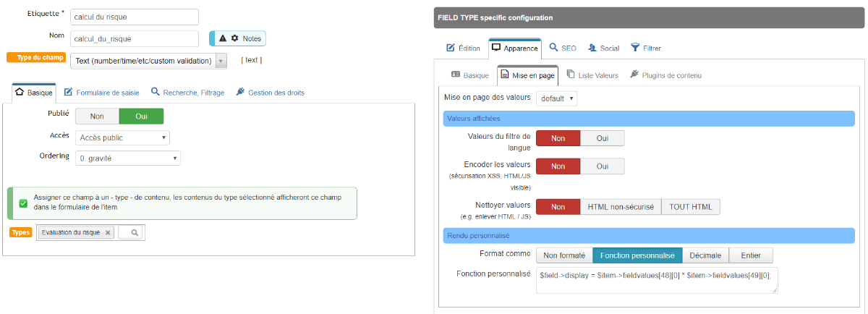Click the funnel icon of the Filtrer tab
The width and height of the screenshot is (868, 314).
[x=635, y=48]
